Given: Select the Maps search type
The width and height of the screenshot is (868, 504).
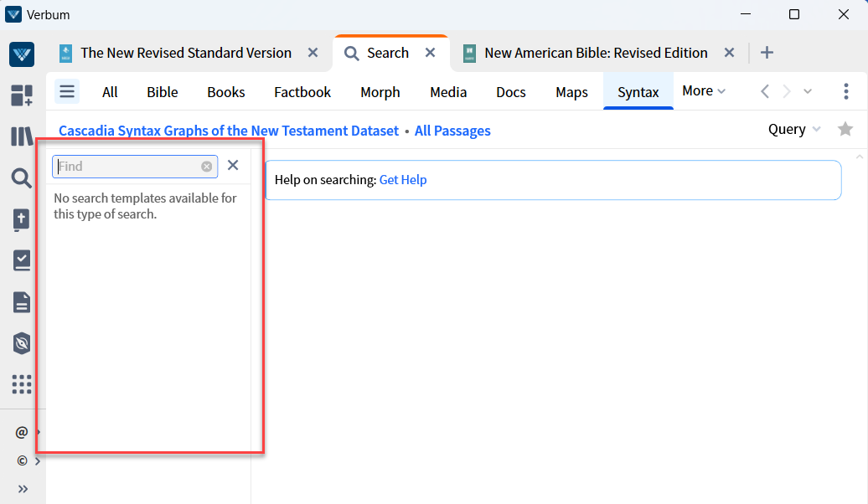Looking at the screenshot, I should coord(572,92).
